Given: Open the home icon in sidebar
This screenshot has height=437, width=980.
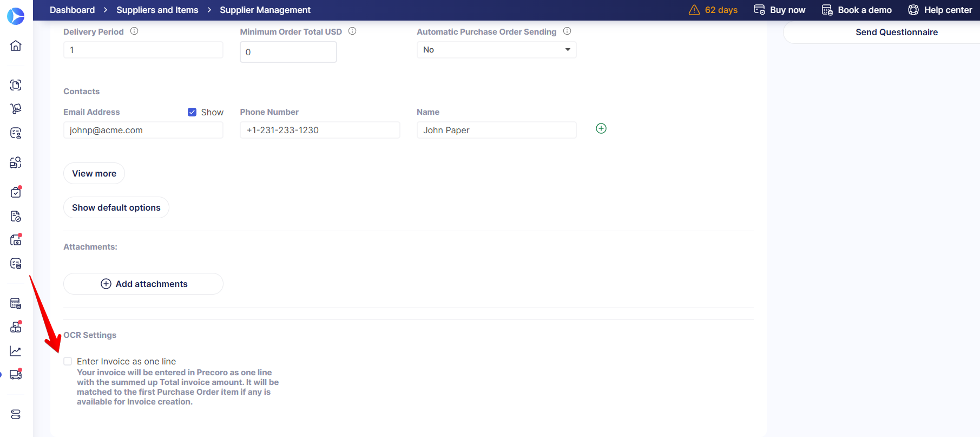Looking at the screenshot, I should pos(16,45).
